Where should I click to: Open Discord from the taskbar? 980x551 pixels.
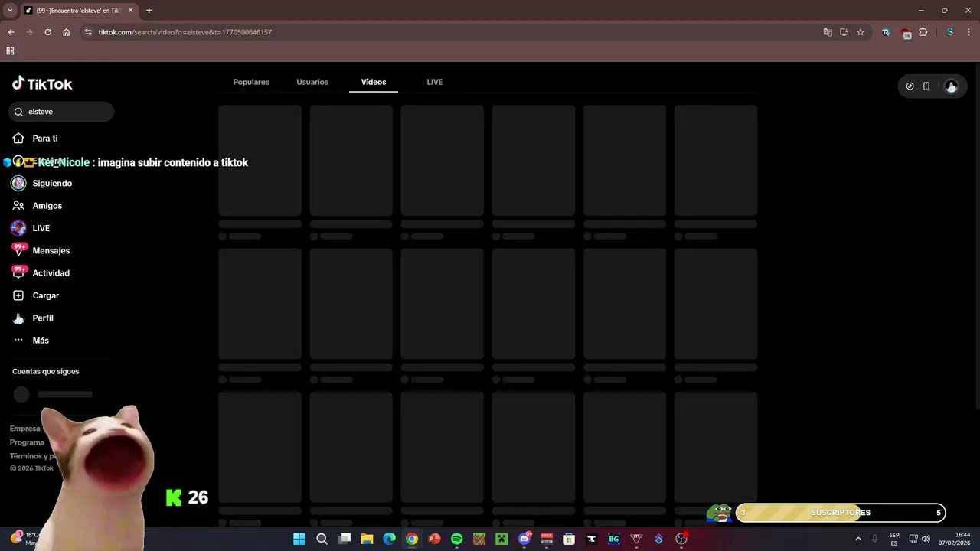tap(524, 539)
